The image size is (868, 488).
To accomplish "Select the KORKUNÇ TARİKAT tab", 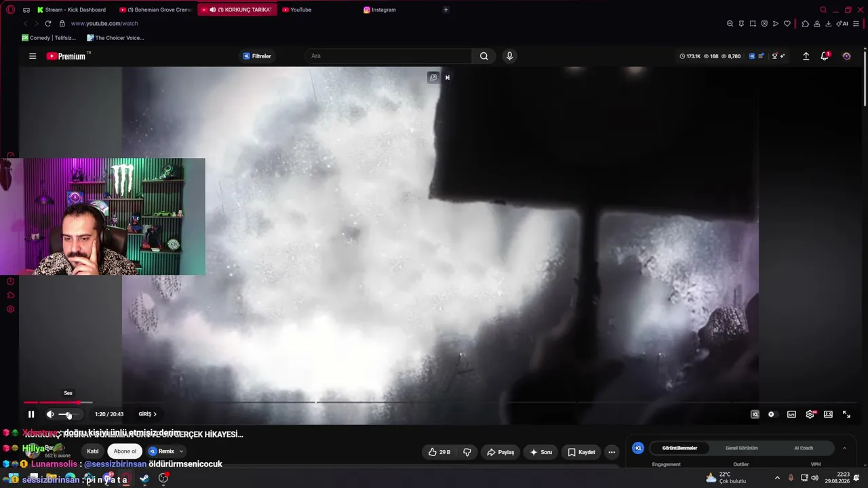I will coord(237,10).
